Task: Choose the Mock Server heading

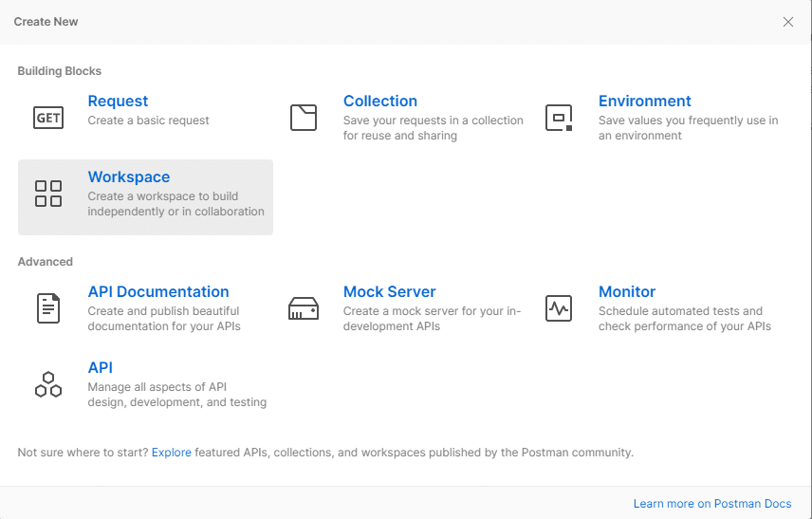Action: (x=389, y=292)
